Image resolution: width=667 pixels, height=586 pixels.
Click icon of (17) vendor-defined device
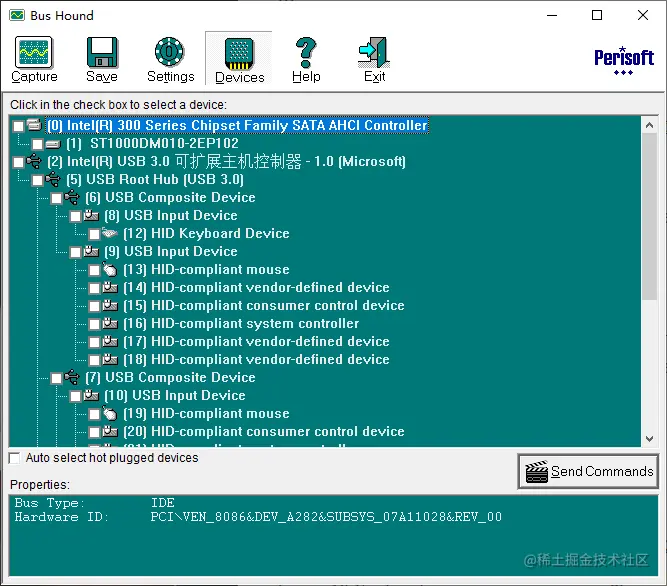[x=110, y=341]
